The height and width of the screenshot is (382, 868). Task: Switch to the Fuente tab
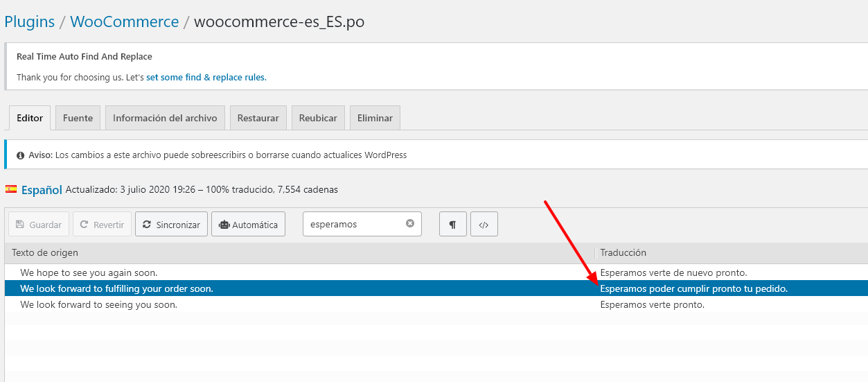click(78, 118)
